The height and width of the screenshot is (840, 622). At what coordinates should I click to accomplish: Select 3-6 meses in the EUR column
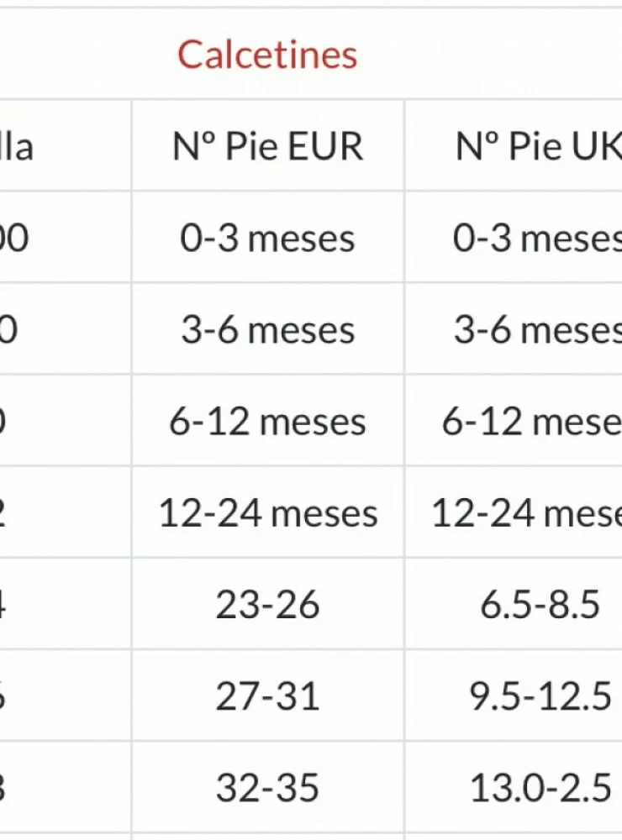click(267, 330)
